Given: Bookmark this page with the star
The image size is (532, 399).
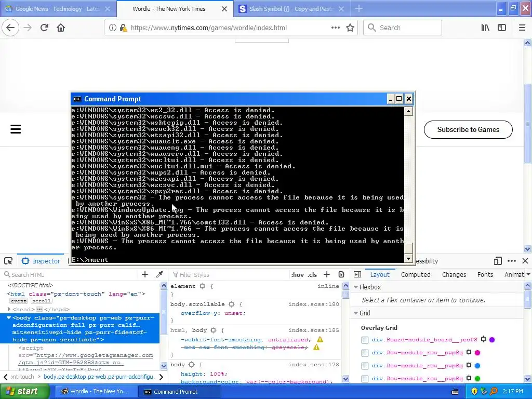Looking at the screenshot, I should (x=350, y=28).
